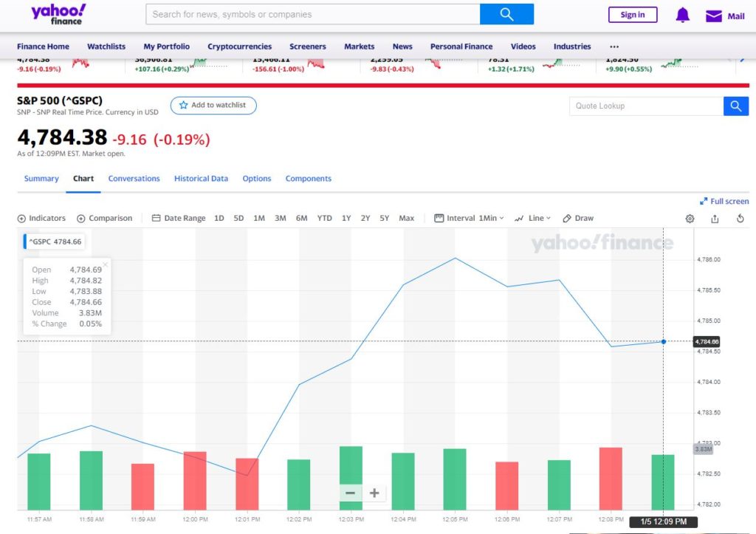
Task: Open Line chart type dropdown
Action: pyautogui.click(x=532, y=218)
